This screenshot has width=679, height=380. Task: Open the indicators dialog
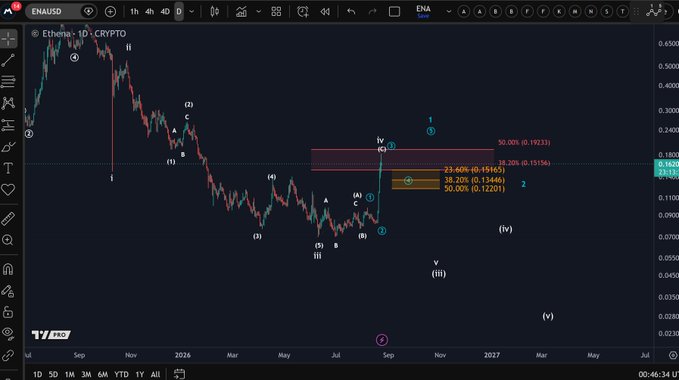tap(241, 12)
